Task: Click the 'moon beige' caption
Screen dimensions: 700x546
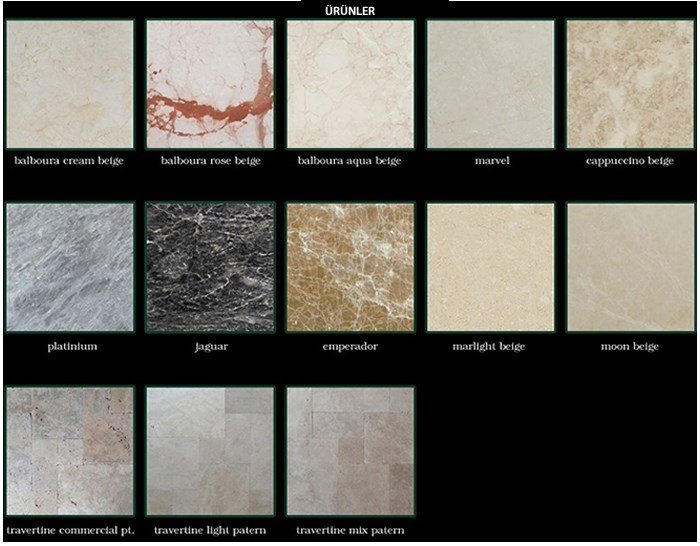Action: coord(630,346)
